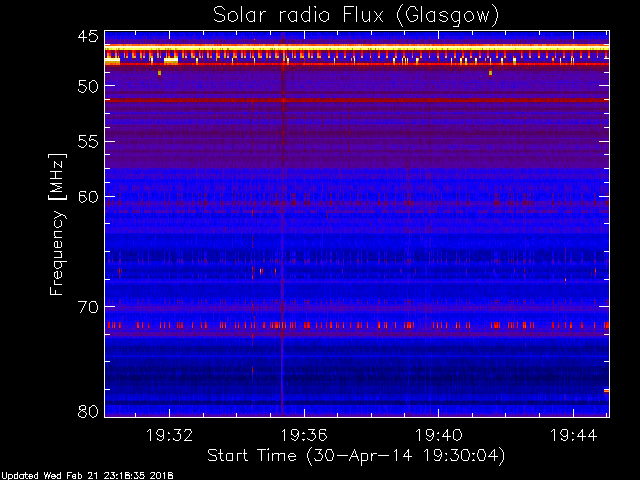Click the spectrogram plot area
The height and width of the screenshot is (480, 640).
[357, 224]
